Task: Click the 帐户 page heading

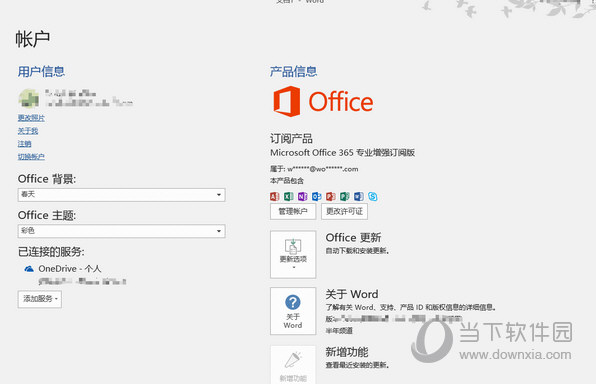Action: [x=33, y=39]
